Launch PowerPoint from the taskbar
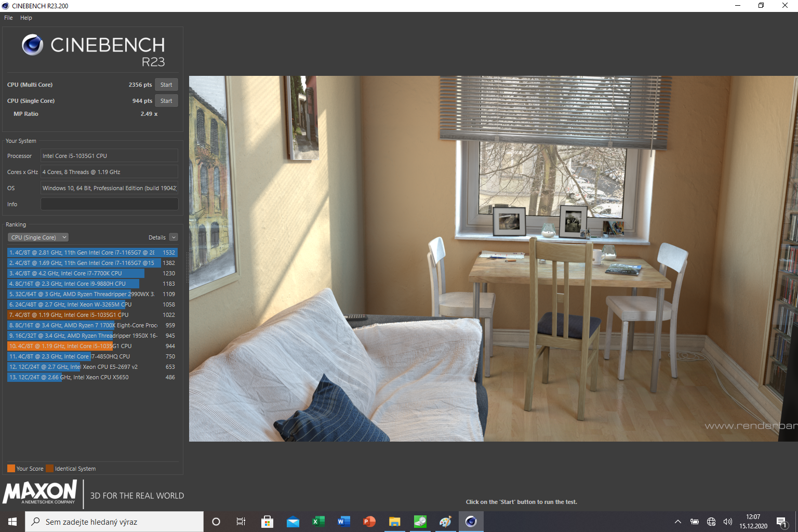The height and width of the screenshot is (532, 798). point(369,522)
